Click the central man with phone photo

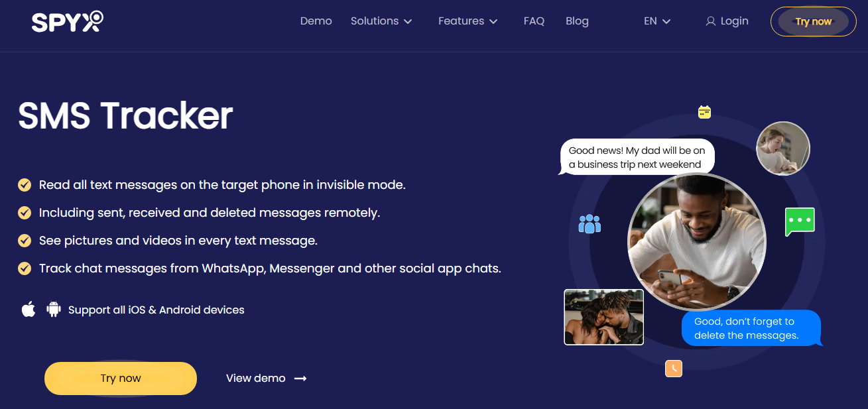point(697,242)
